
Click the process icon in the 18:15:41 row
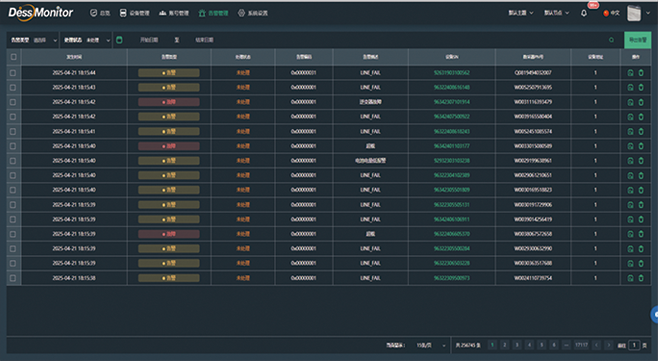630,131
